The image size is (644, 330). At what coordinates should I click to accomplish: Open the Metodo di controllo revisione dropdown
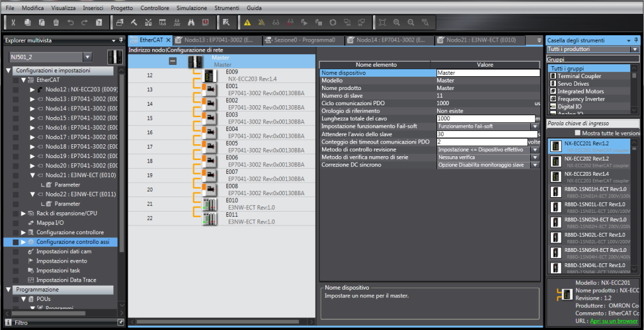pos(535,150)
